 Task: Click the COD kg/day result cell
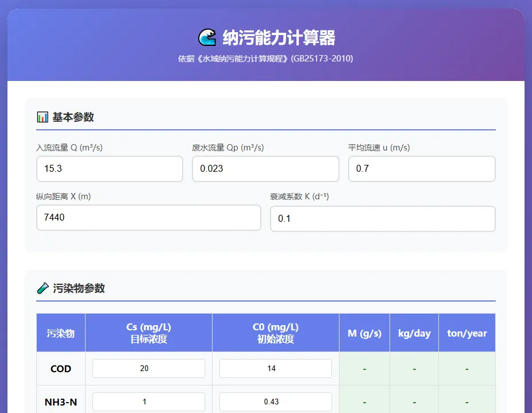[x=414, y=369]
